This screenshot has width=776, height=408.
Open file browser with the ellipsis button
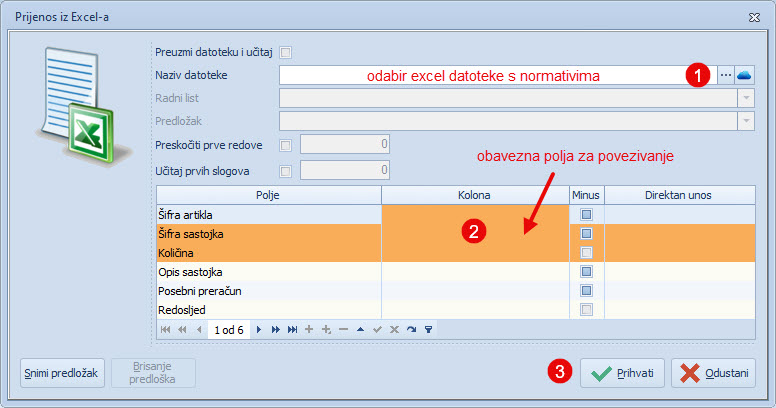tap(726, 75)
